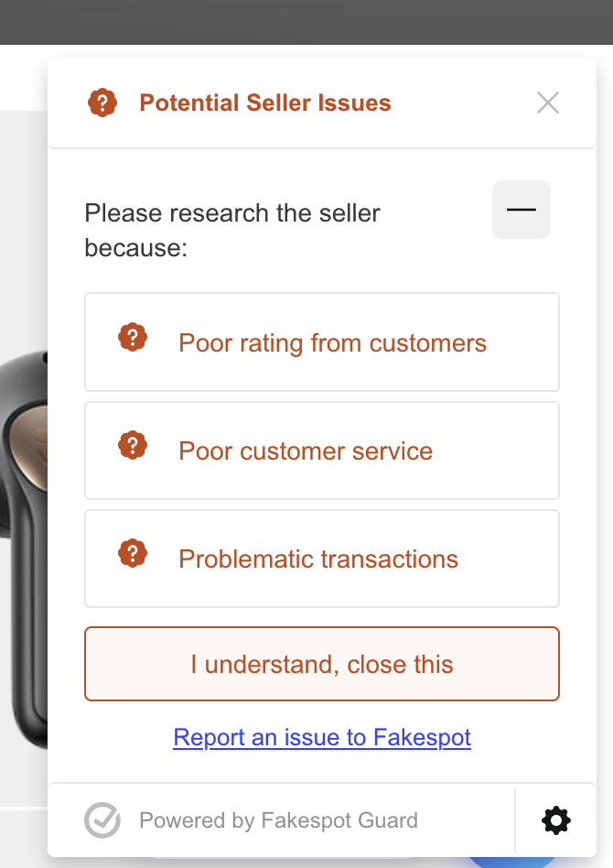613x868 pixels.
Task: Click the question badge beside Poor customer service
Action: 133,445
